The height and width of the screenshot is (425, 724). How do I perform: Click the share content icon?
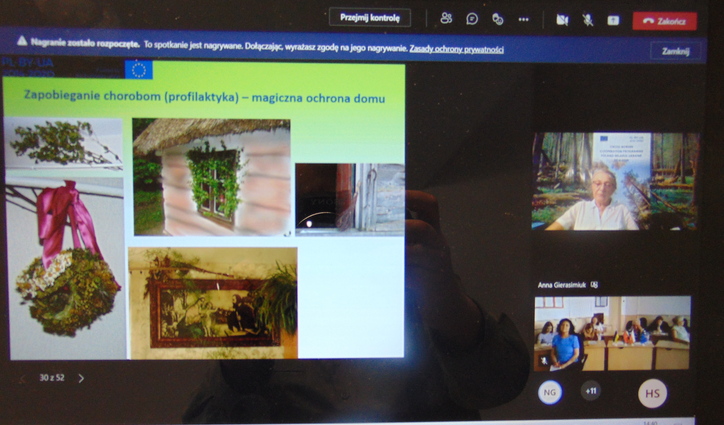(x=613, y=19)
